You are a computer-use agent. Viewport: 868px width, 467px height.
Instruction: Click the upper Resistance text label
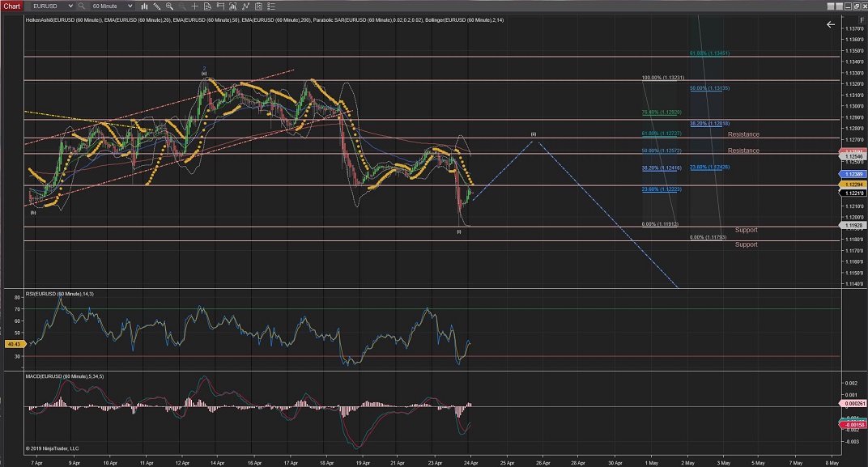point(743,134)
